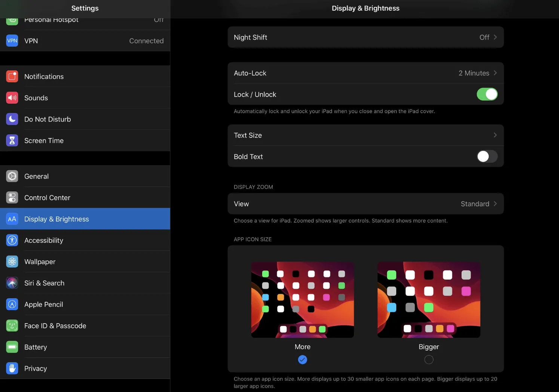Open Screen Time settings

click(x=85, y=140)
